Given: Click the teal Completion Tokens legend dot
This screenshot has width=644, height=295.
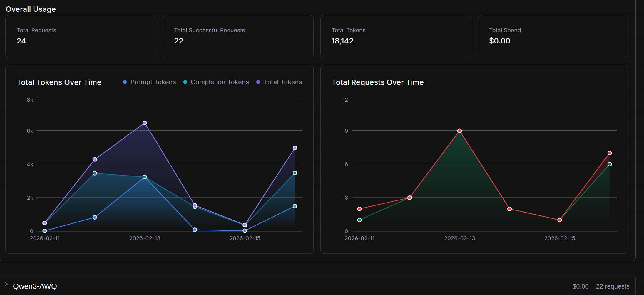Looking at the screenshot, I should (185, 82).
